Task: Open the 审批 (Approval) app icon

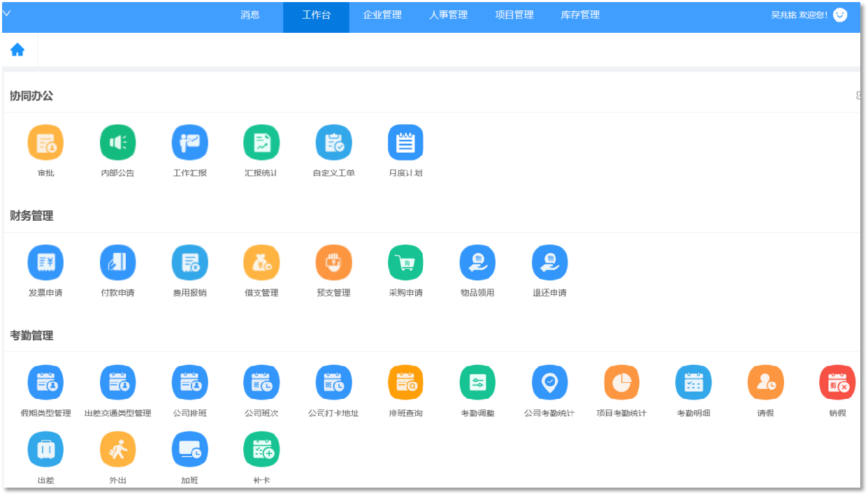Action: (x=45, y=142)
